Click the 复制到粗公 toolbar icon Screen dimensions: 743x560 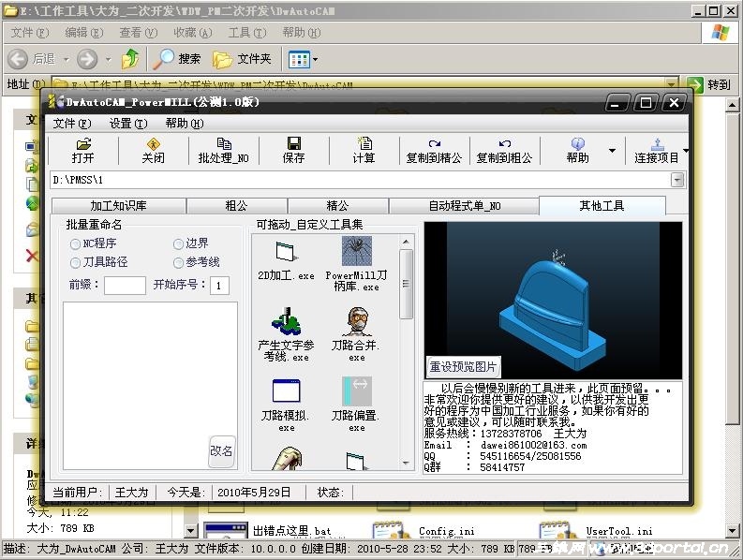click(x=504, y=151)
